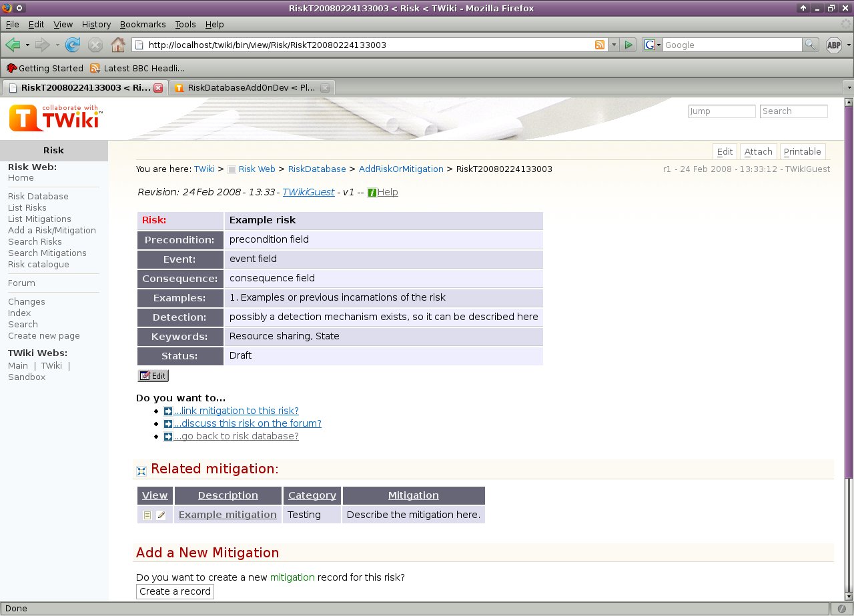Click the 'Create a record' button
854x616 pixels.
[x=174, y=591]
